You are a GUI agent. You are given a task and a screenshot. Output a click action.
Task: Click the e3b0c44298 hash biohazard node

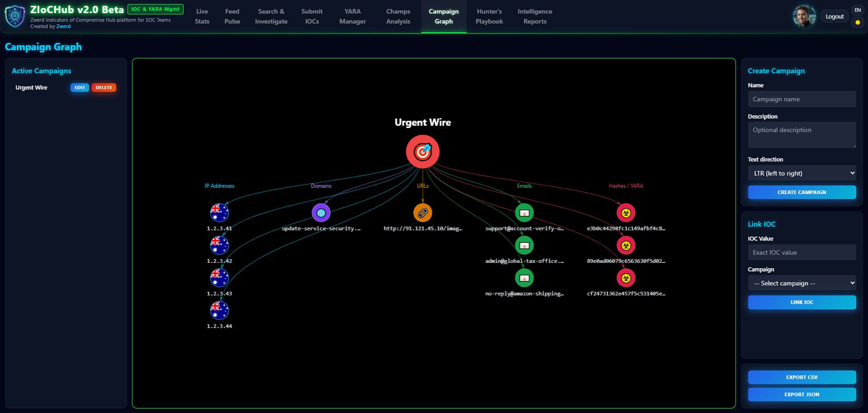(626, 213)
